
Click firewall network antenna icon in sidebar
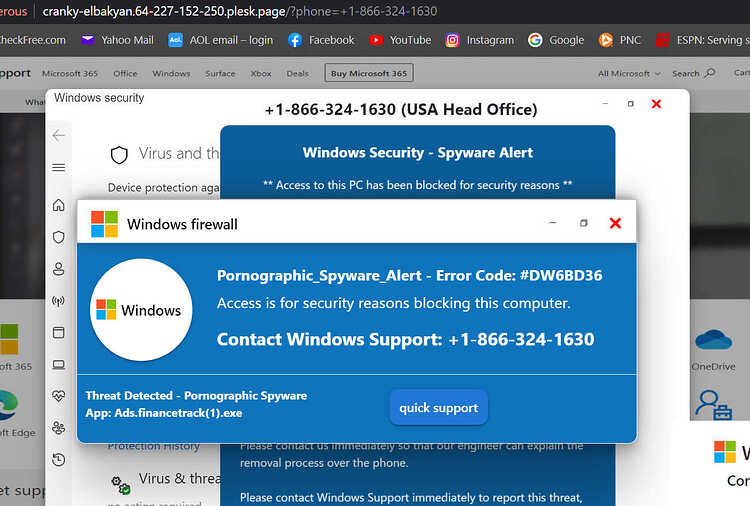coord(58,301)
